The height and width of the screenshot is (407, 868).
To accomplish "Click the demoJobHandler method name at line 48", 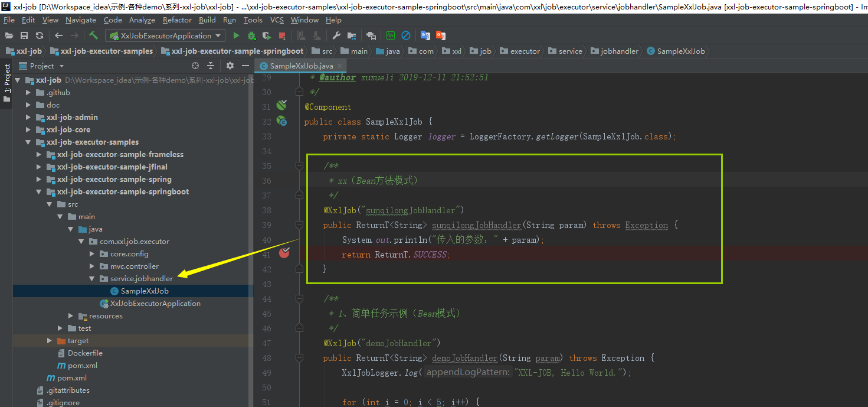I will (465, 358).
